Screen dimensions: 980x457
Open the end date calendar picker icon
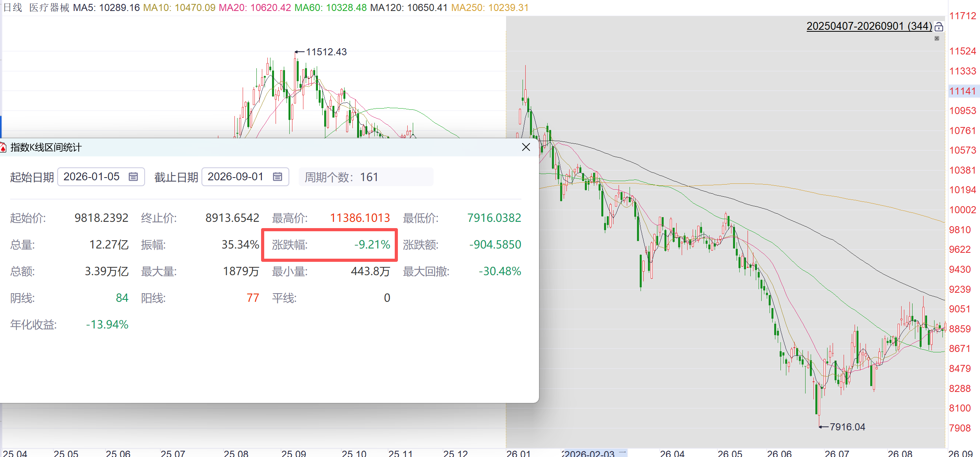(x=278, y=177)
